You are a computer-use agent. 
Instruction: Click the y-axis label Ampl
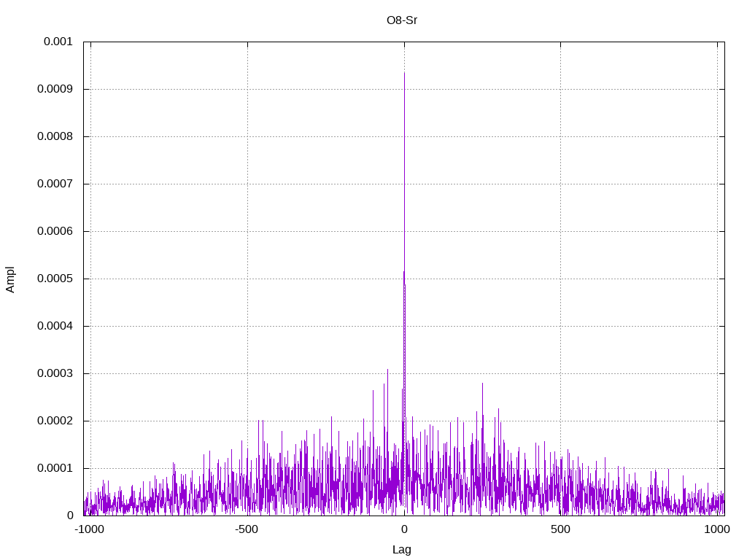click(10, 279)
